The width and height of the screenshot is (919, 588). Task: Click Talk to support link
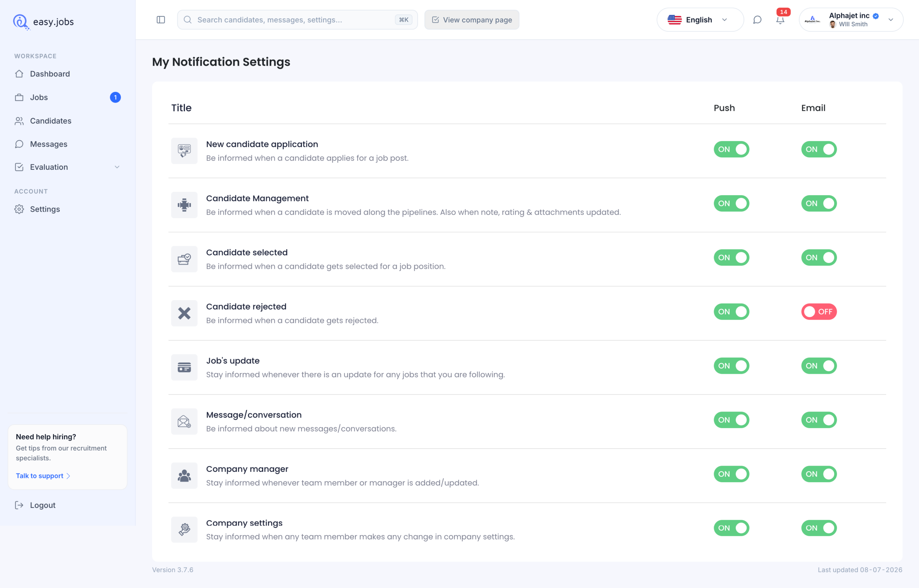(x=43, y=476)
